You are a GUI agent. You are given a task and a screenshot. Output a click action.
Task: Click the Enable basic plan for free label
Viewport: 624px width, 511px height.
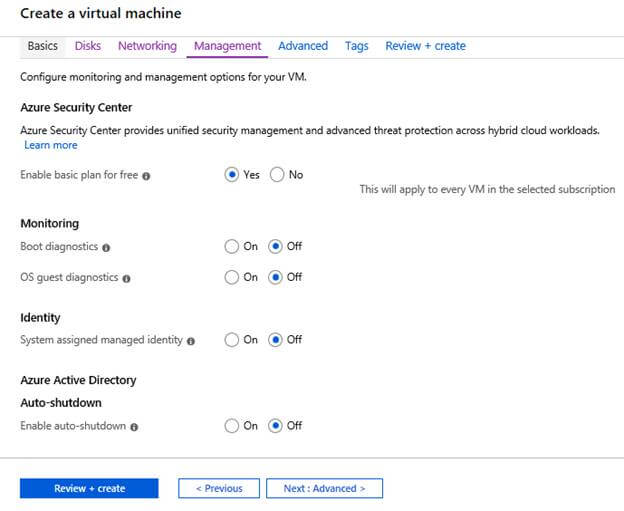(79, 175)
